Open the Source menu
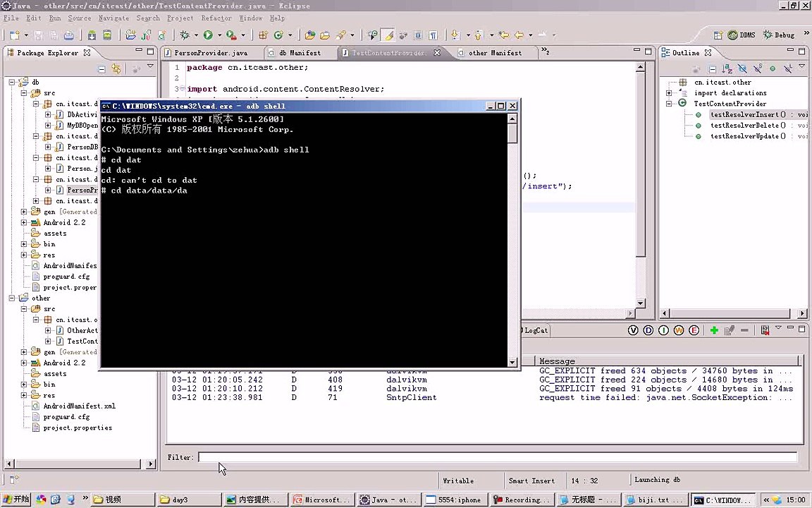 [79, 18]
